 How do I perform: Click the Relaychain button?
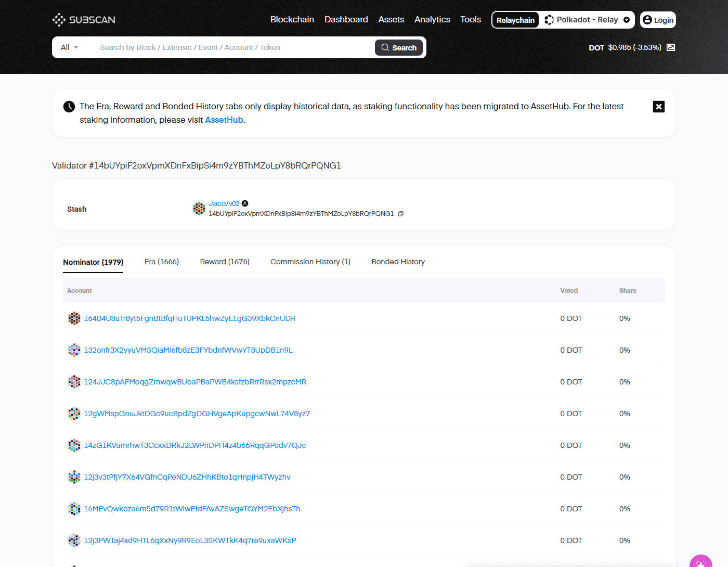(x=515, y=20)
